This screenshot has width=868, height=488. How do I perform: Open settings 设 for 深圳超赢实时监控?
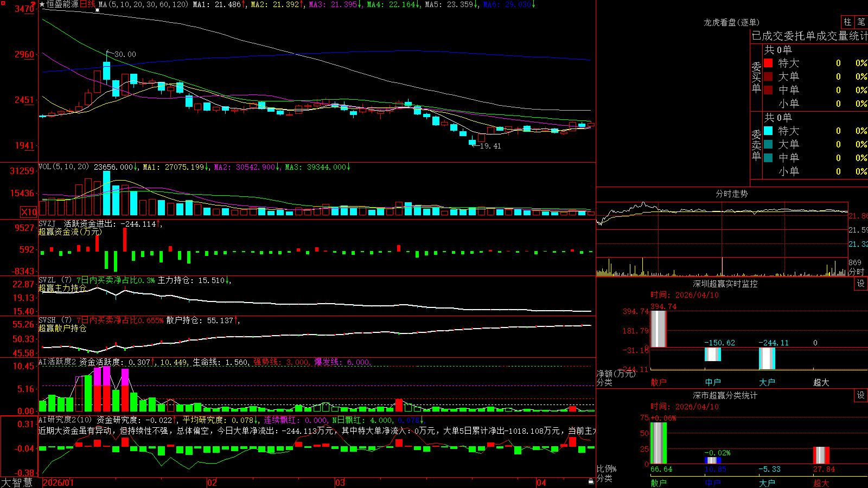pyautogui.click(x=861, y=284)
